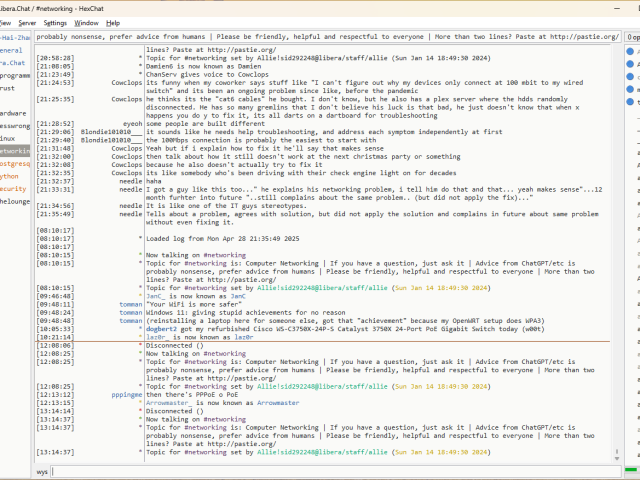Click the last blue user icon in user list
This screenshot has width=640, height=480.
630,101
